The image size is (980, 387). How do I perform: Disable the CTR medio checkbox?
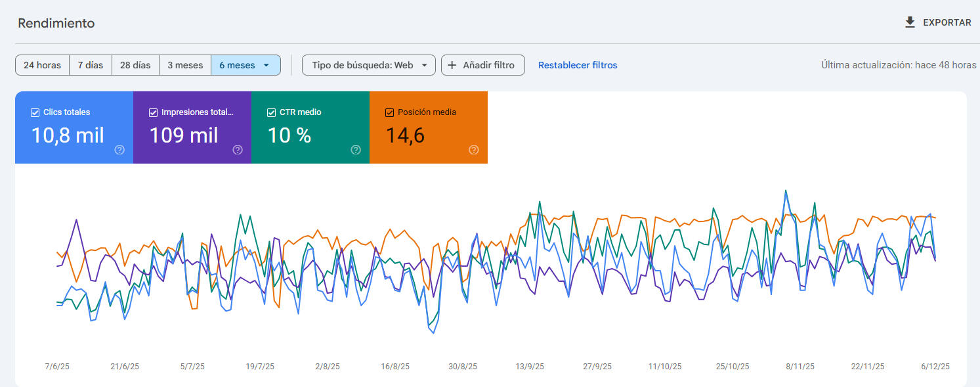(272, 112)
